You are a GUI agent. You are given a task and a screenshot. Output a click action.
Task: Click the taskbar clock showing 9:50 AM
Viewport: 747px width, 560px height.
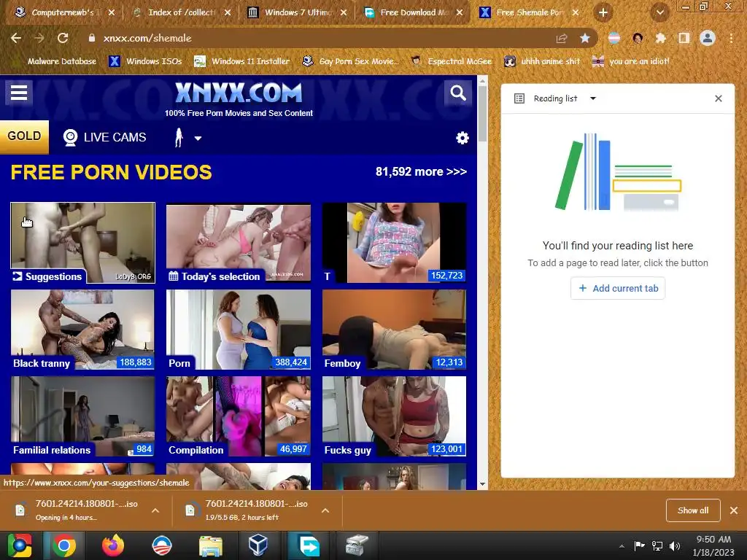tap(713, 545)
